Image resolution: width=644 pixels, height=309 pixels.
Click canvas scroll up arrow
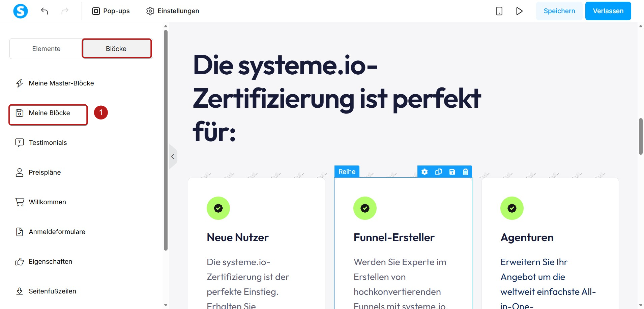pyautogui.click(x=641, y=26)
